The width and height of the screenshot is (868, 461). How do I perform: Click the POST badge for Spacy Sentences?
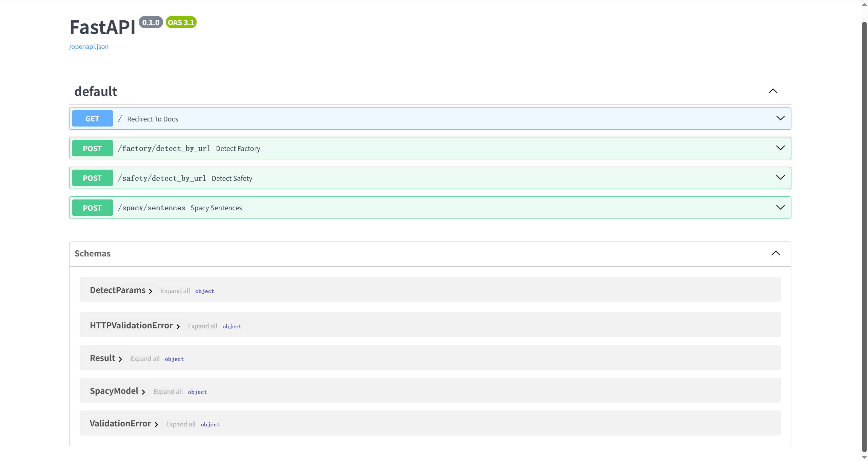pyautogui.click(x=92, y=208)
